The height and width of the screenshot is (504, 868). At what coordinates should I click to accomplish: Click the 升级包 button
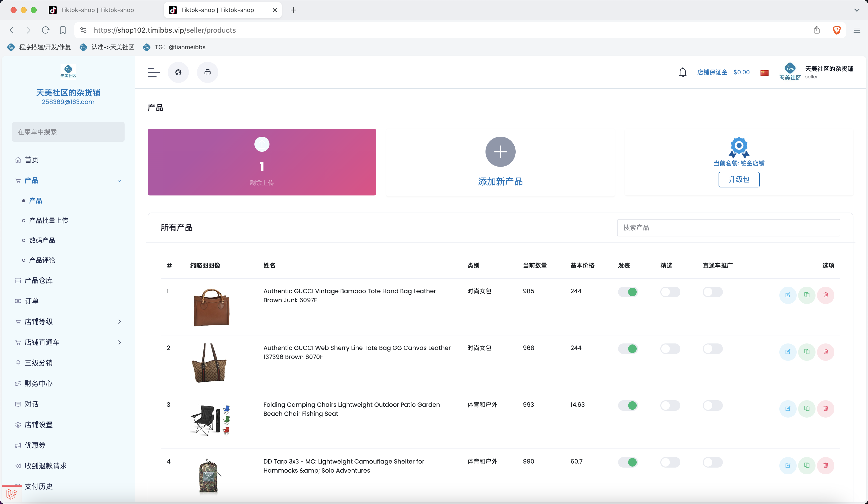[739, 179]
